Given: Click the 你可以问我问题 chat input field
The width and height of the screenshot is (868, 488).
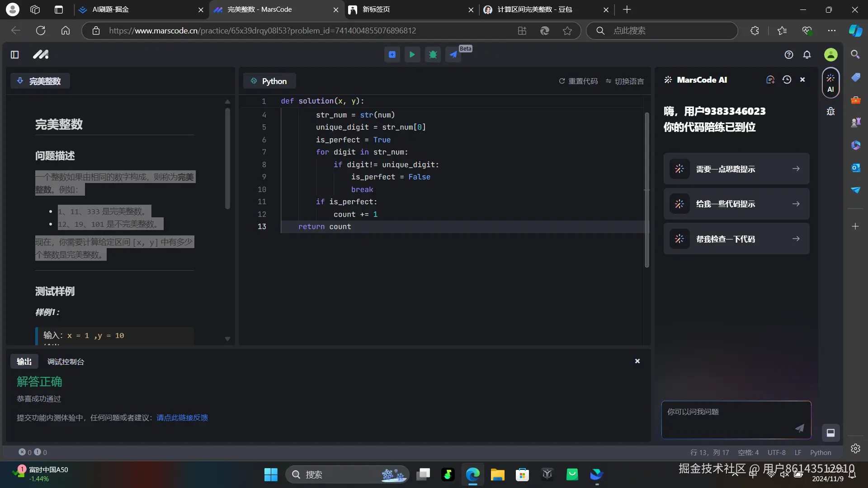Looking at the screenshot, I should [x=728, y=419].
